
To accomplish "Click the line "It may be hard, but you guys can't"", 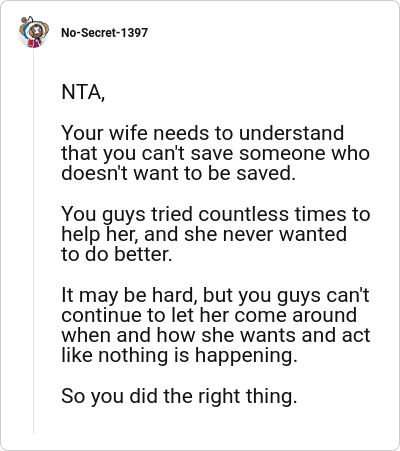I will click(x=215, y=295).
